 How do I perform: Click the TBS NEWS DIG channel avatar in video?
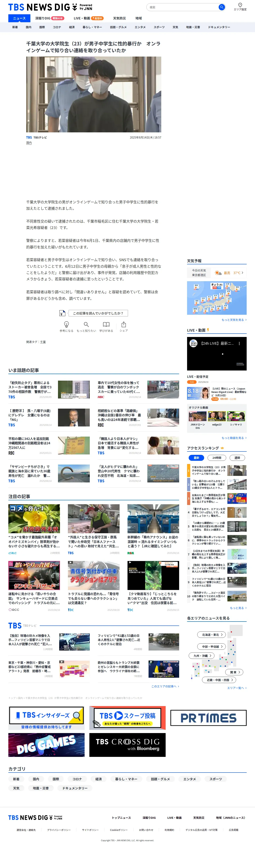193,343
